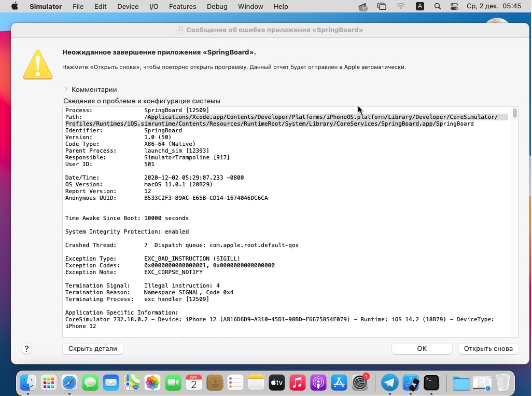Expand the Комментарии section
This screenshot has height=396, width=532.
[x=66, y=89]
